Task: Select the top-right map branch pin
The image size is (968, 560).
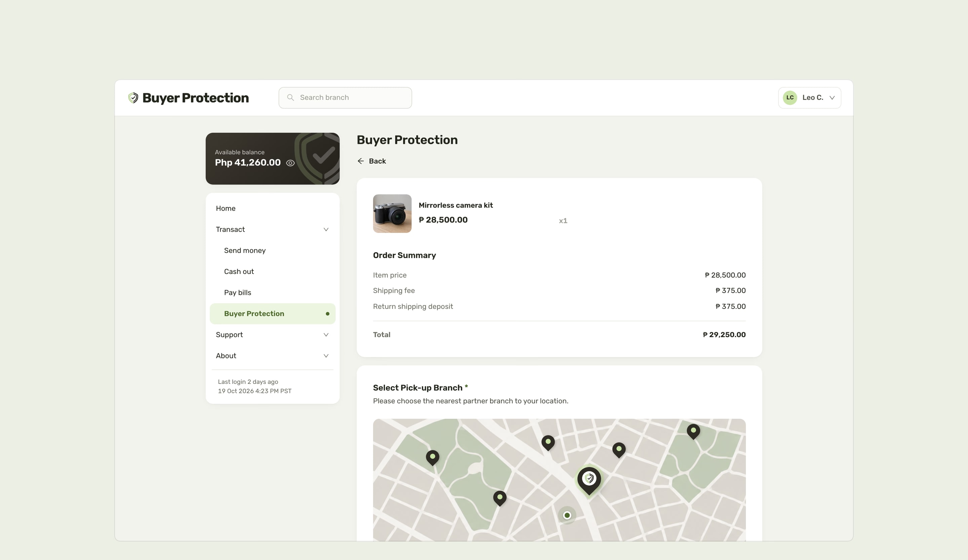Action: tap(693, 432)
